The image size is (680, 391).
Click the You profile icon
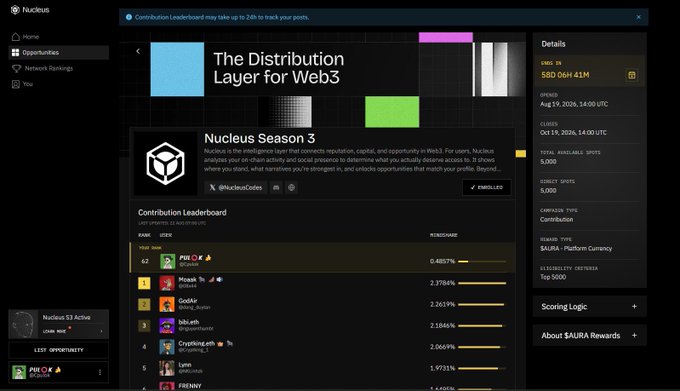[16, 84]
